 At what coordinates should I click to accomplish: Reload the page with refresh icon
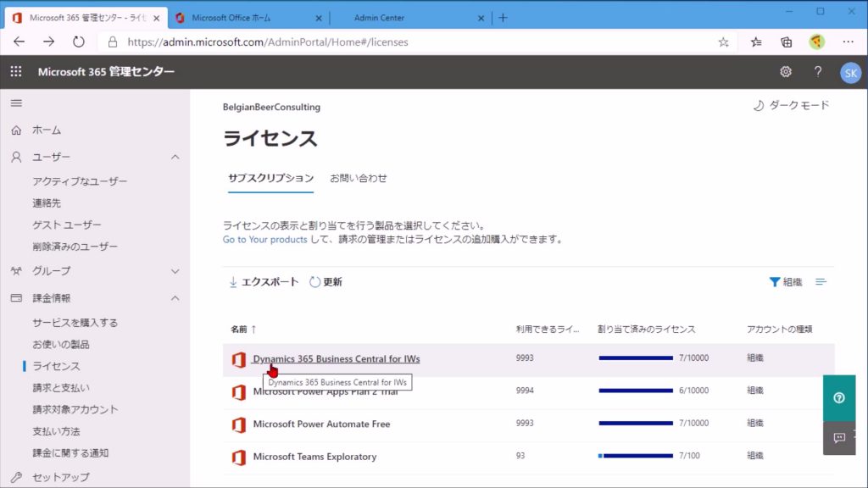(x=79, y=42)
